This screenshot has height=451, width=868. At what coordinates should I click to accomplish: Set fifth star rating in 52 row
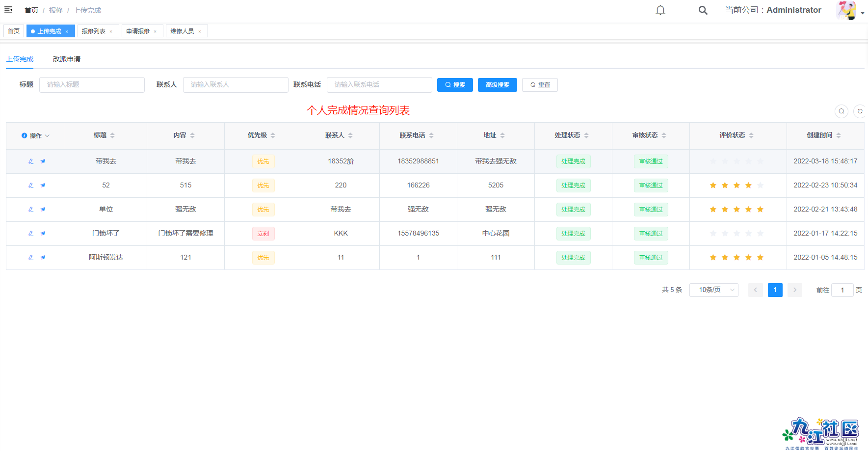[x=760, y=186]
